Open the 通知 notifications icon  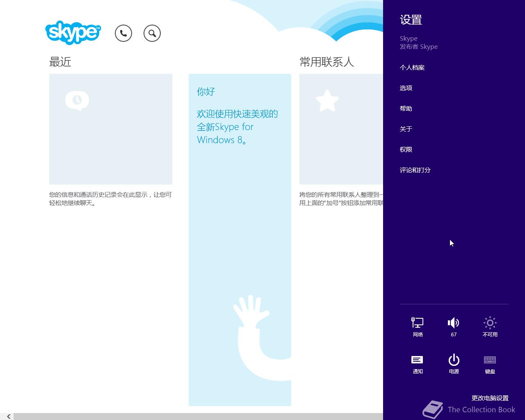coord(418,364)
